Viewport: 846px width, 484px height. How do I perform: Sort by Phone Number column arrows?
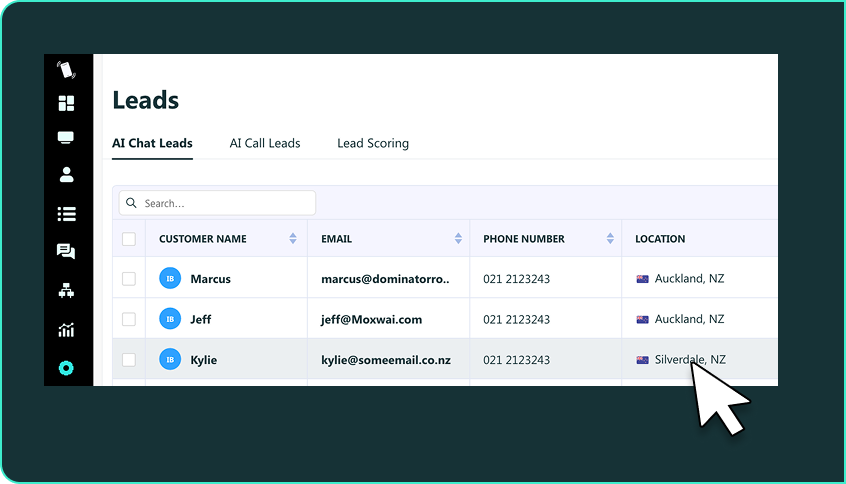coord(610,239)
